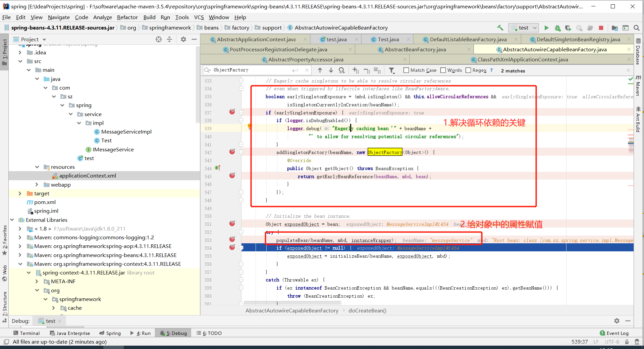The height and width of the screenshot is (349, 644).
Task: Click the filter search results funnel icon
Action: (x=391, y=70)
